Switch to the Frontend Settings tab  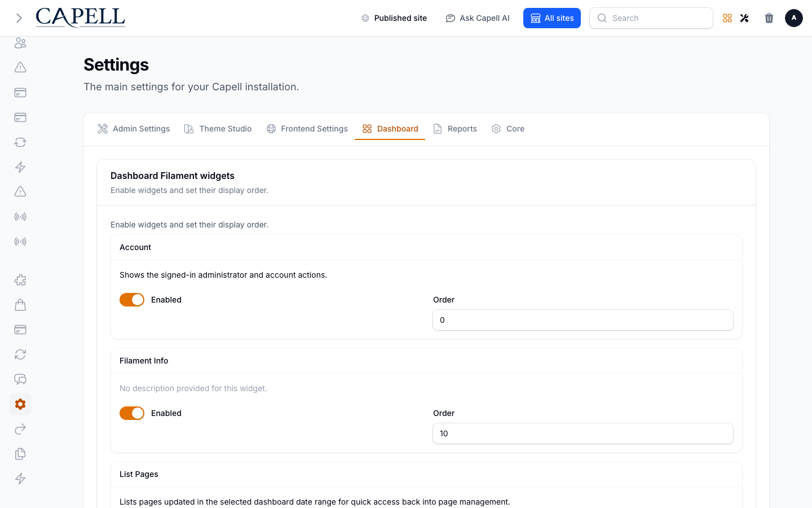[307, 129]
